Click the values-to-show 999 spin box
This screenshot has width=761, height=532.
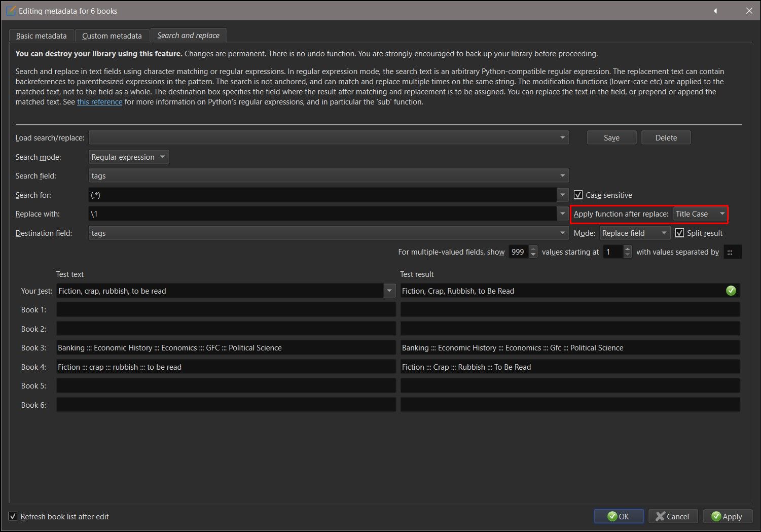click(523, 252)
